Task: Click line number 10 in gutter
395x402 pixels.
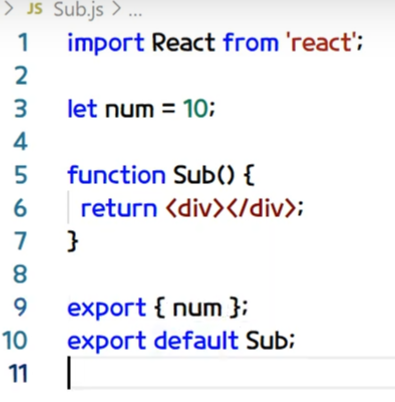Action: [x=15, y=340]
